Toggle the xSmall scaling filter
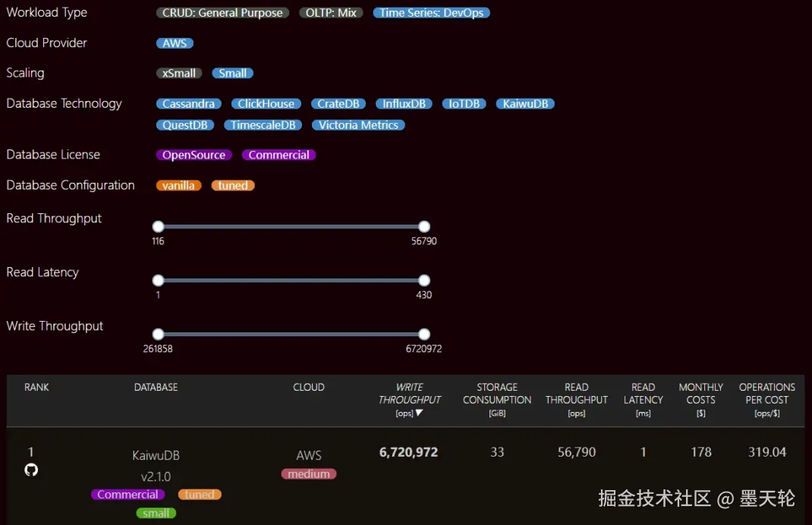Screen dimensions: 812x525 [x=178, y=73]
